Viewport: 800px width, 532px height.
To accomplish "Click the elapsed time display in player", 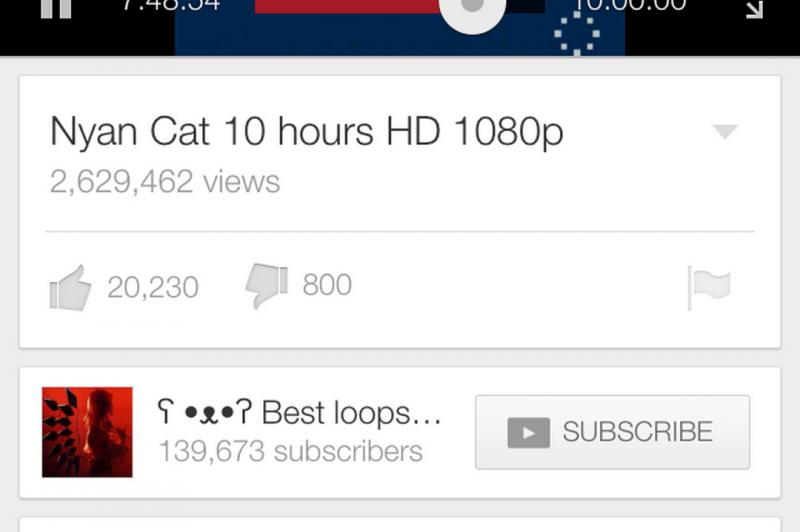I will 171,5.
